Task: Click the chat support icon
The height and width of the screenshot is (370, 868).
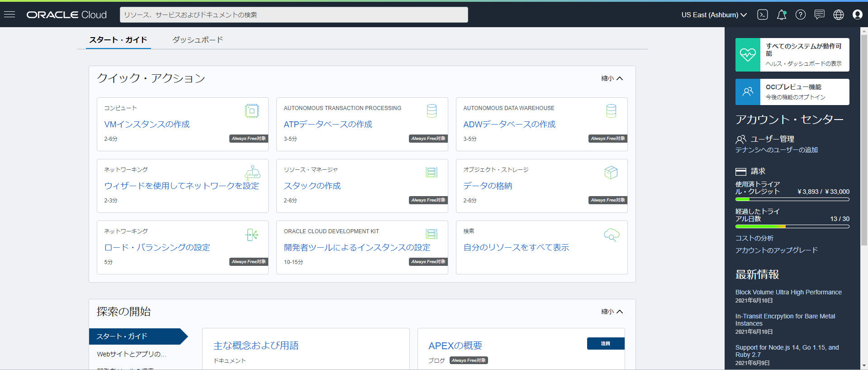Action: pos(819,15)
